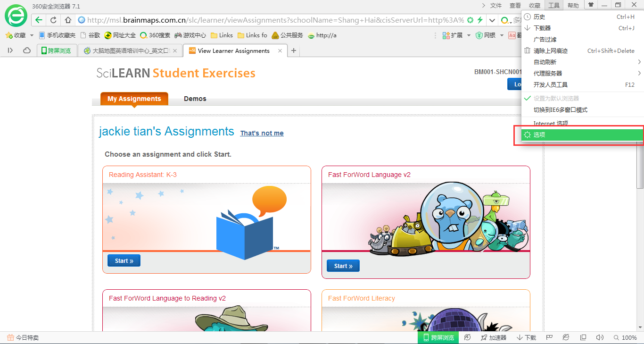
Task: Click the green lightning speed-mode icon
Action: pyautogui.click(x=480, y=20)
